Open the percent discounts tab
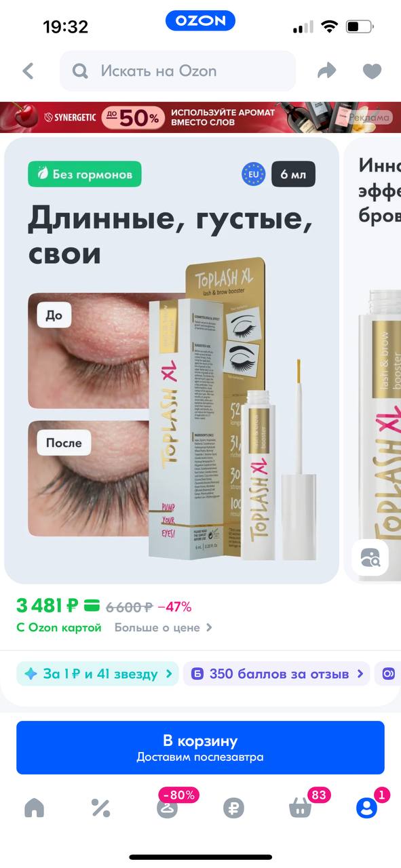Screen dimensions: 401x868 pyautogui.click(x=100, y=808)
